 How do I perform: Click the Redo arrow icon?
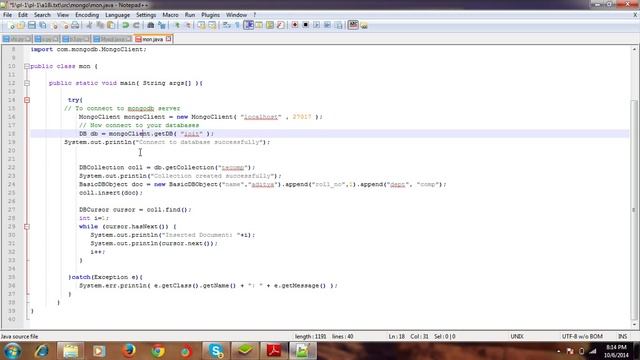(136, 25)
